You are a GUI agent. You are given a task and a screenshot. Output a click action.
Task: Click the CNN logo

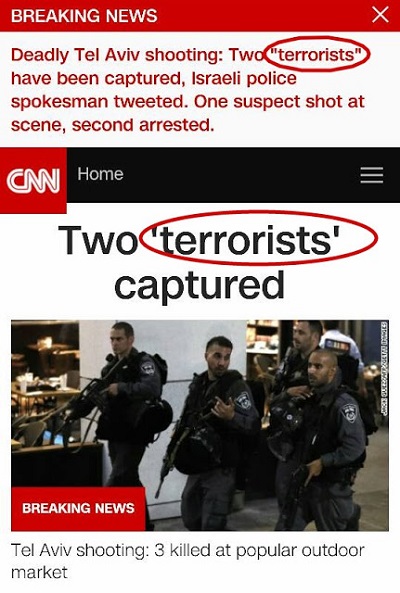33,180
